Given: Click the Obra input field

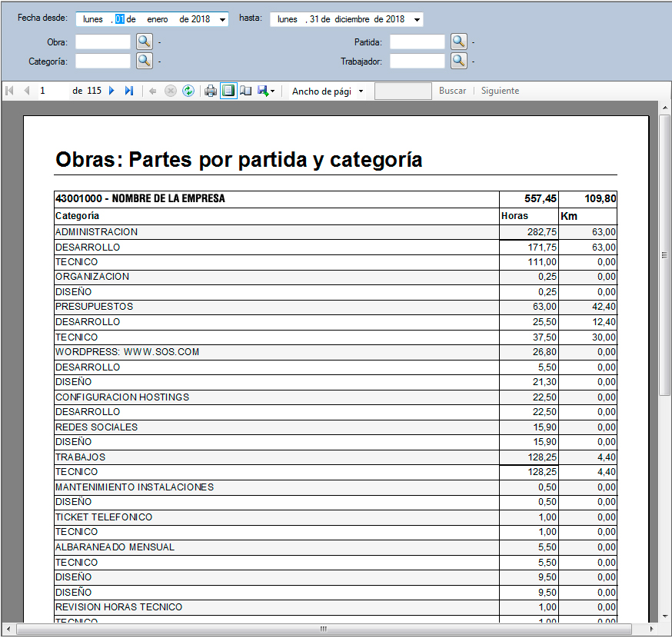Looking at the screenshot, I should point(103,42).
